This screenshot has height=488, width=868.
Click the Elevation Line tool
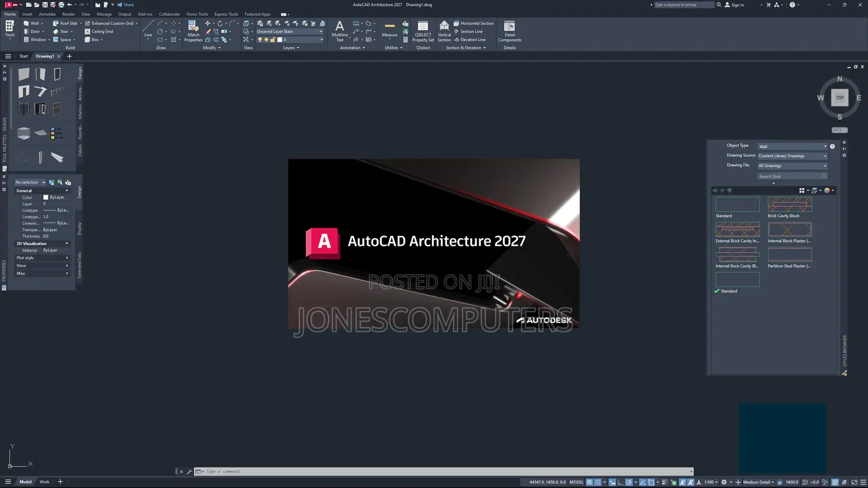(470, 40)
